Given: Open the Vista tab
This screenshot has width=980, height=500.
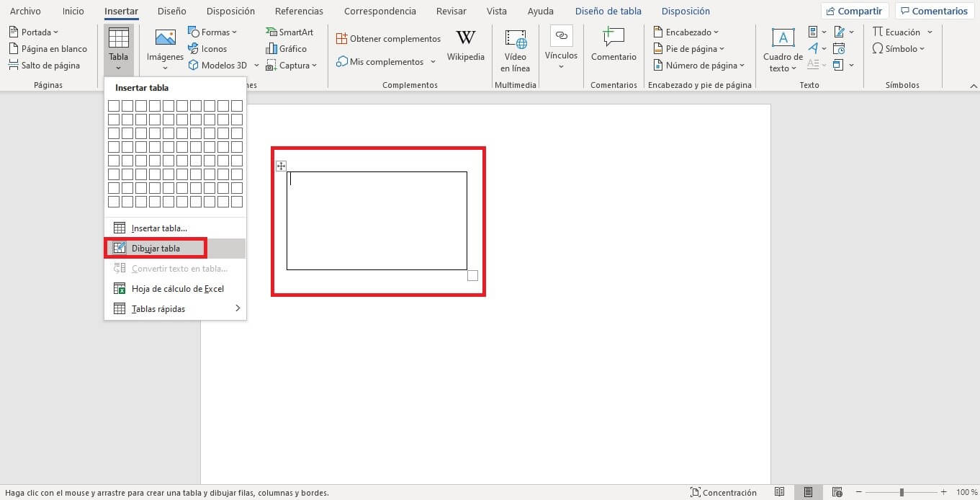Looking at the screenshot, I should [x=497, y=11].
